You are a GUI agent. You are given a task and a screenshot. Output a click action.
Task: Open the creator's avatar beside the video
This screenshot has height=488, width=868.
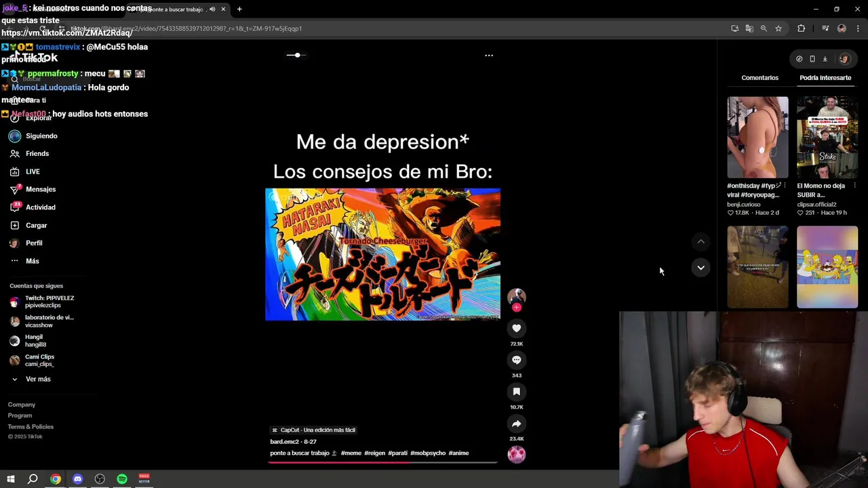click(x=516, y=297)
